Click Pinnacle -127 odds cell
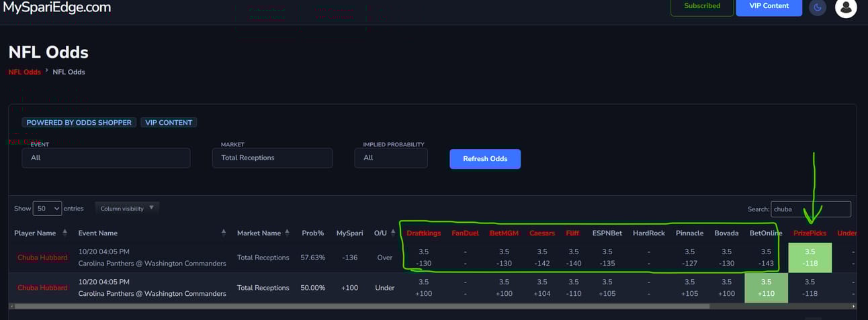 pos(689,264)
